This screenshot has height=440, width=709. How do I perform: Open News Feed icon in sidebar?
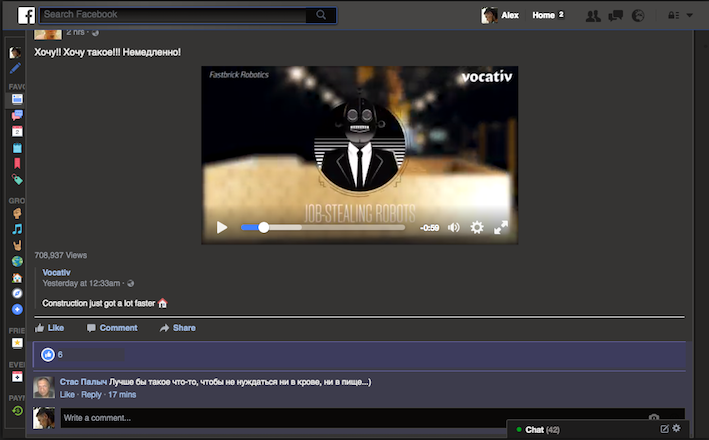17,99
